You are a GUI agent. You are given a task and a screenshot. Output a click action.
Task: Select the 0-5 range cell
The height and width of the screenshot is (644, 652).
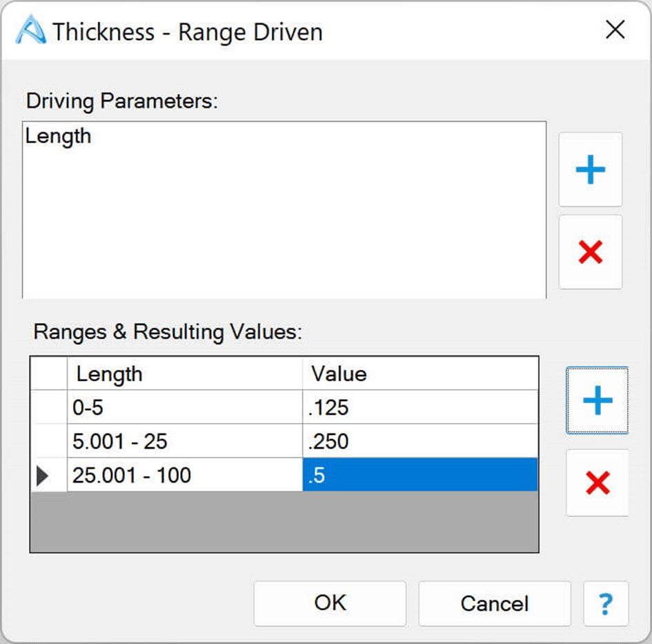[184, 407]
